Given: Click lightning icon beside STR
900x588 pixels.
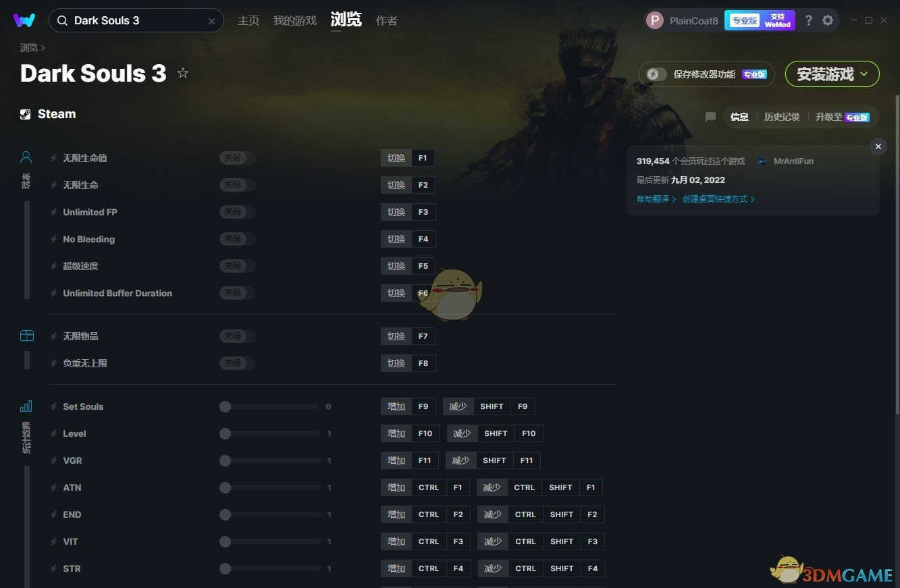Looking at the screenshot, I should [54, 568].
